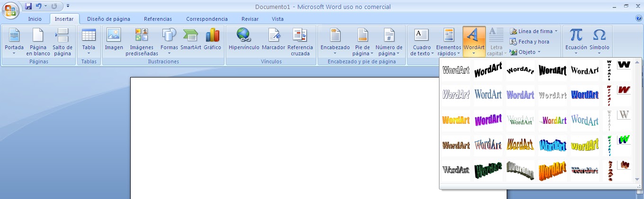Open Word help question mark icon
The height and width of the screenshot is (199, 644).
639,18
